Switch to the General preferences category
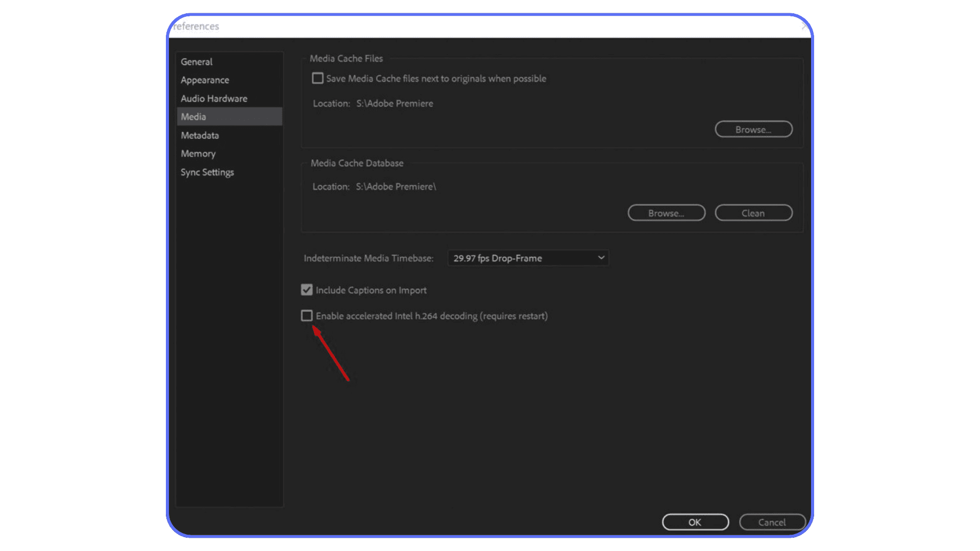This screenshot has height=551, width=980. (197, 62)
